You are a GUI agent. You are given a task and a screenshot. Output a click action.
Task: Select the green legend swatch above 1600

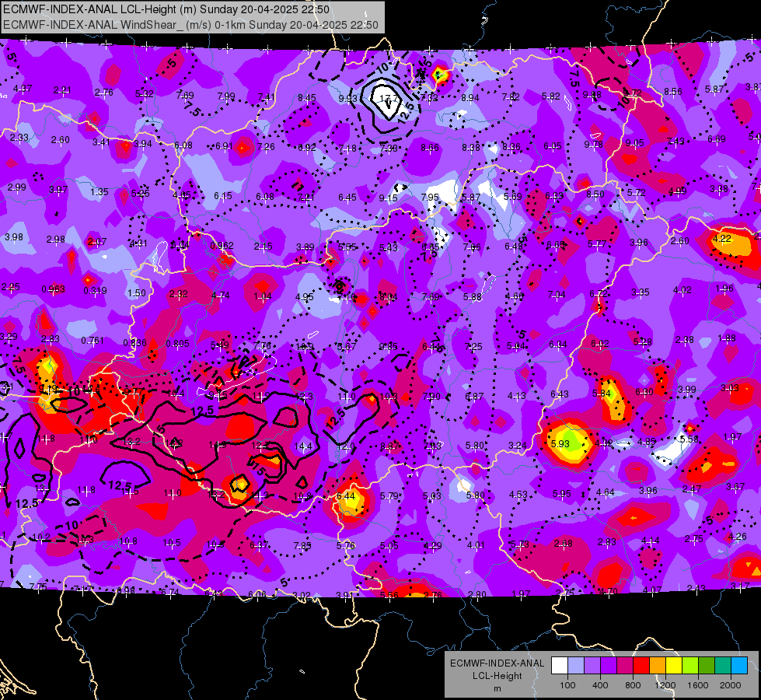(x=706, y=666)
